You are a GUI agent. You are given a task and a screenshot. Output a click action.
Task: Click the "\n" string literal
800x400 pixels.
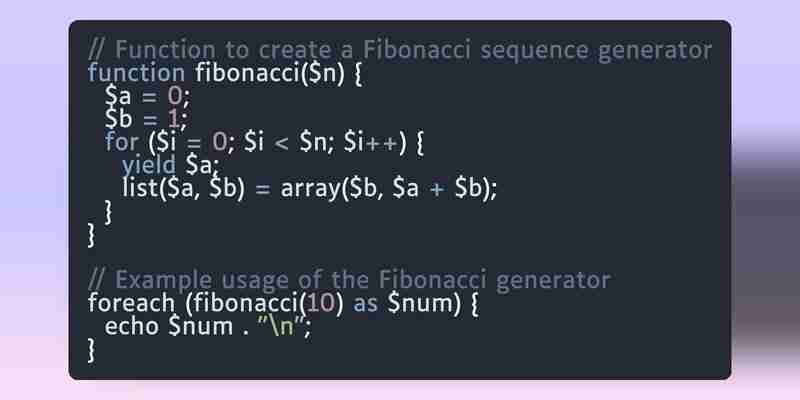[284, 326]
